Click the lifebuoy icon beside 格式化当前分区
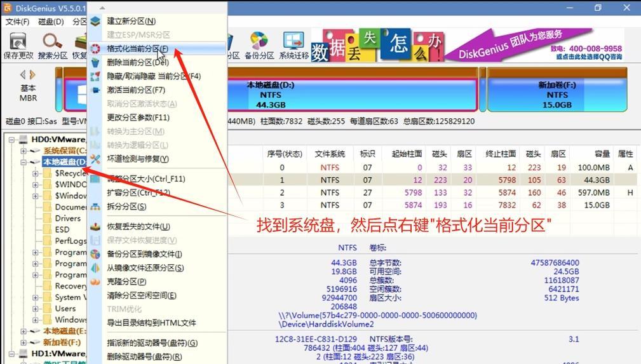Screen dimensions: 641x364 point(95,49)
